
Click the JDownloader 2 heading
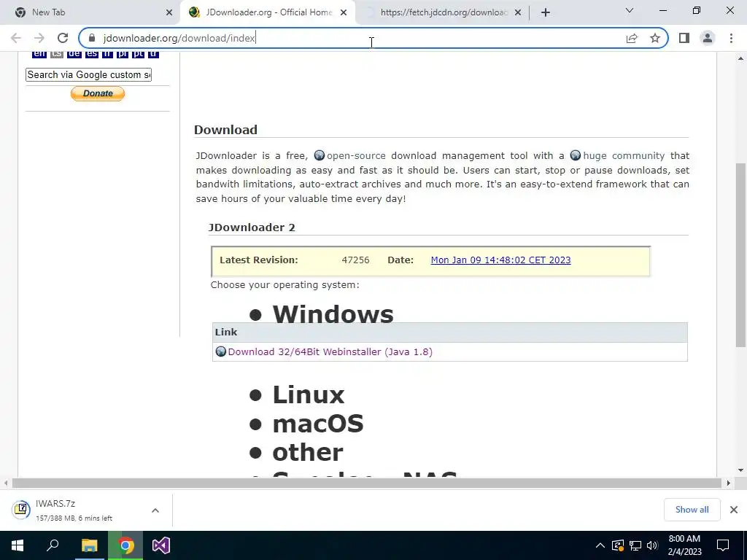pyautogui.click(x=252, y=227)
